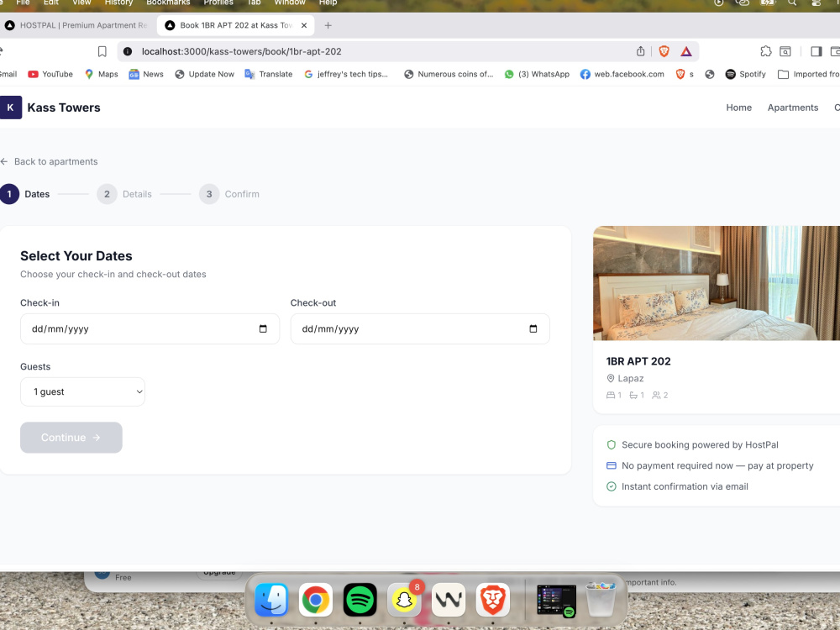Open the Help menu
The image size is (840, 630).
(328, 3)
